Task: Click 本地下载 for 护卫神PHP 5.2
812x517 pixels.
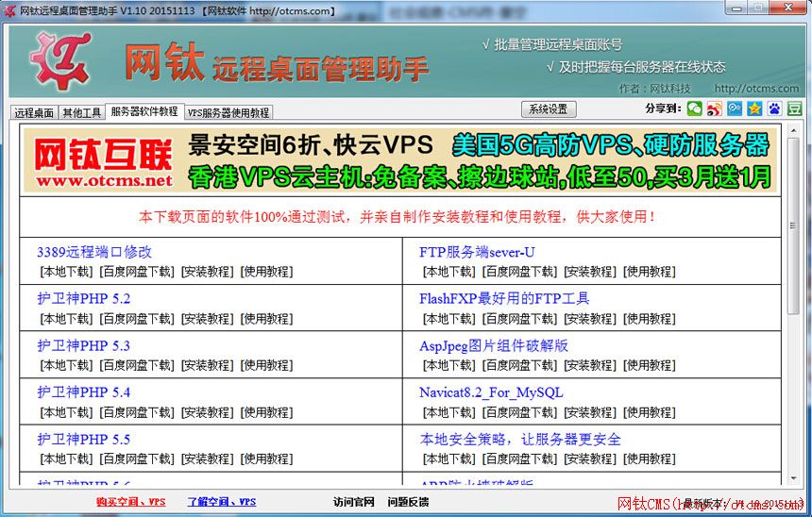Action: pyautogui.click(x=66, y=319)
